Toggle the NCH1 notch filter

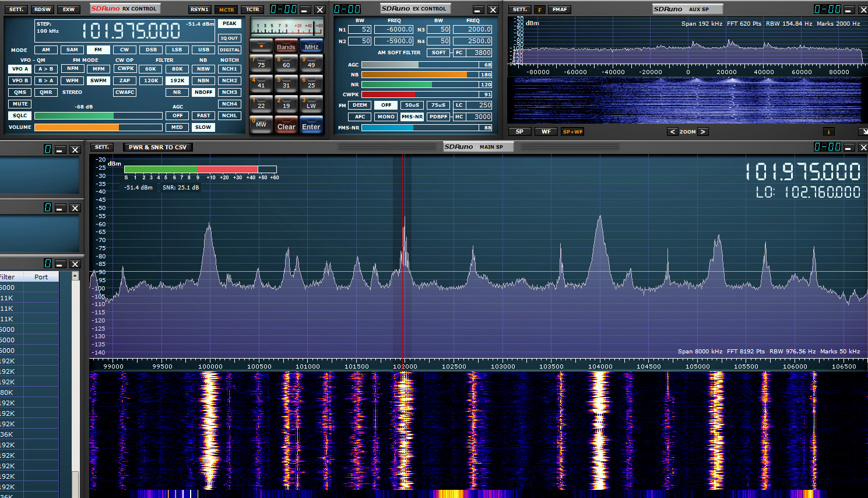coord(230,69)
